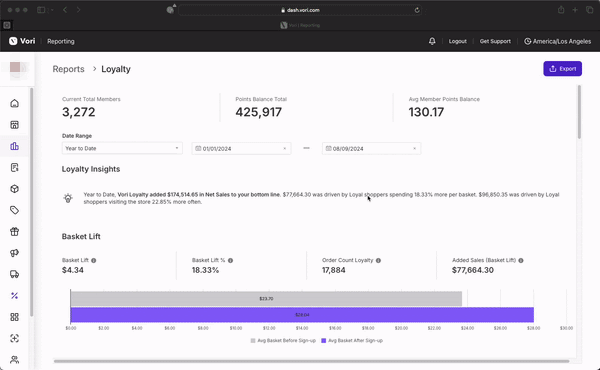
Task: Click the purple $28.04 bar
Action: click(x=302, y=315)
